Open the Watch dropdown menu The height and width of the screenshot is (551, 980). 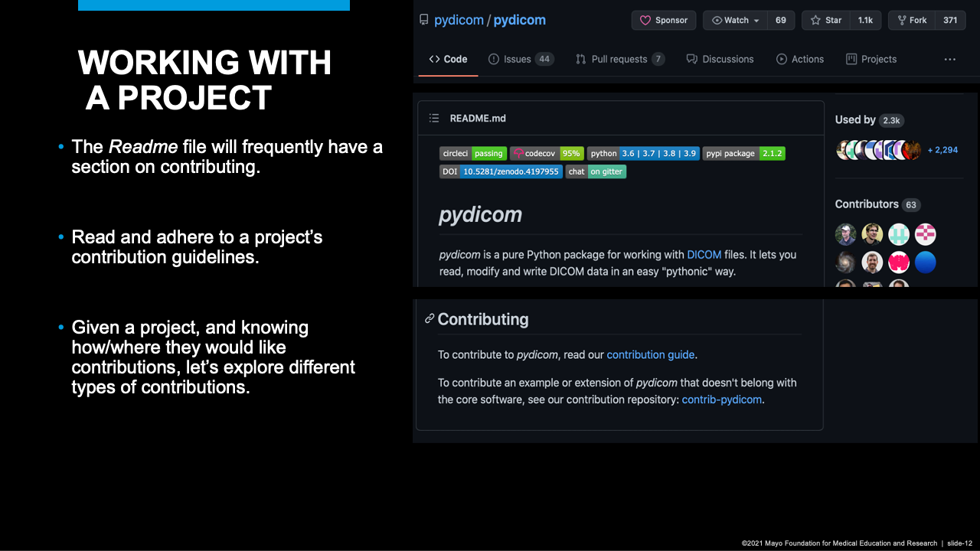[735, 20]
